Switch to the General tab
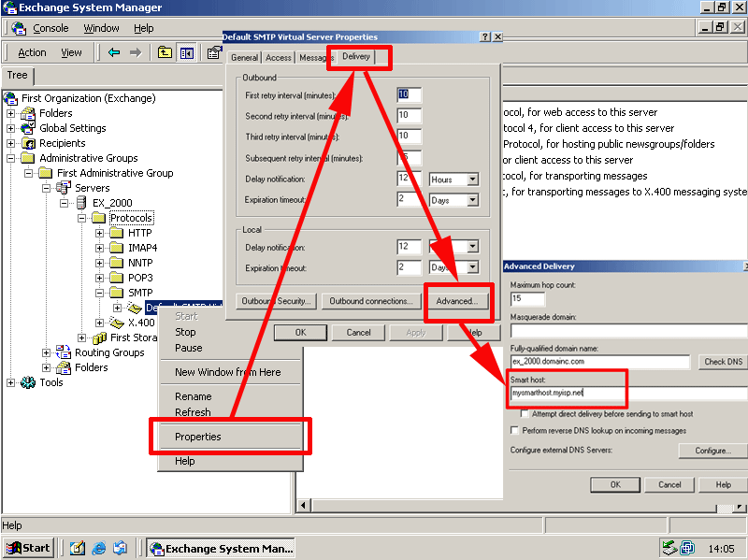This screenshot has height=560, width=748. [244, 58]
